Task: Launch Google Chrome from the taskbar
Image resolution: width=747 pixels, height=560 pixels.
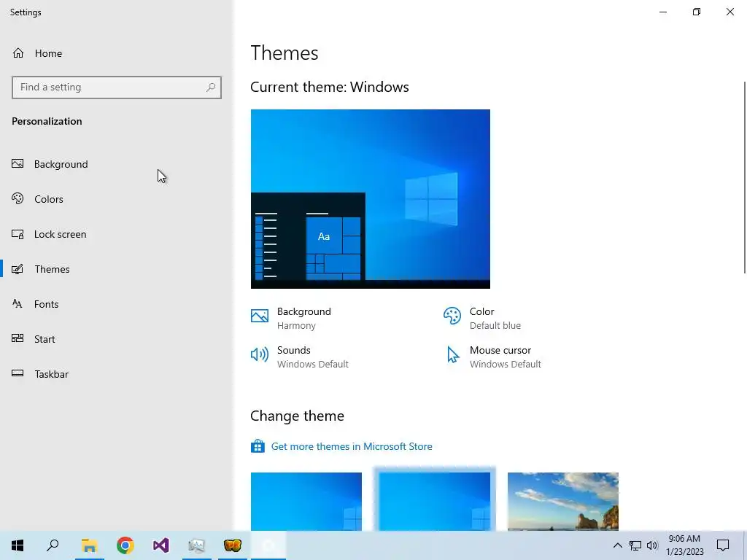Action: (x=125, y=545)
